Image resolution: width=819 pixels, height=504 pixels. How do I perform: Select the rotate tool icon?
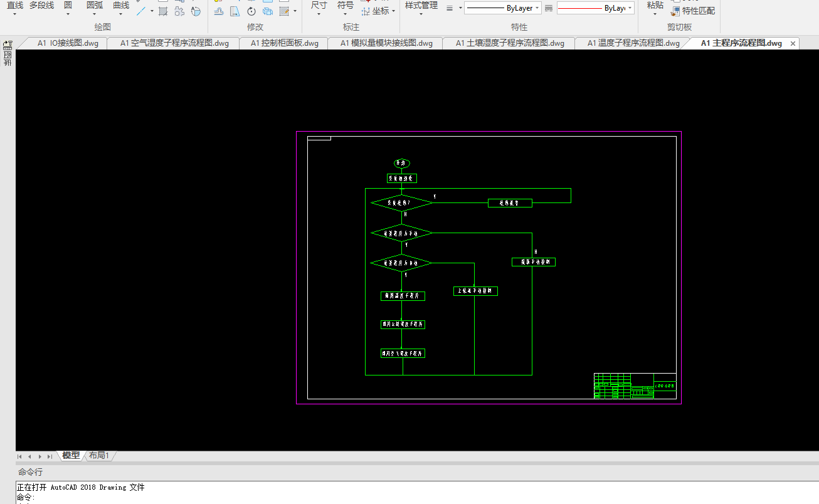click(251, 11)
